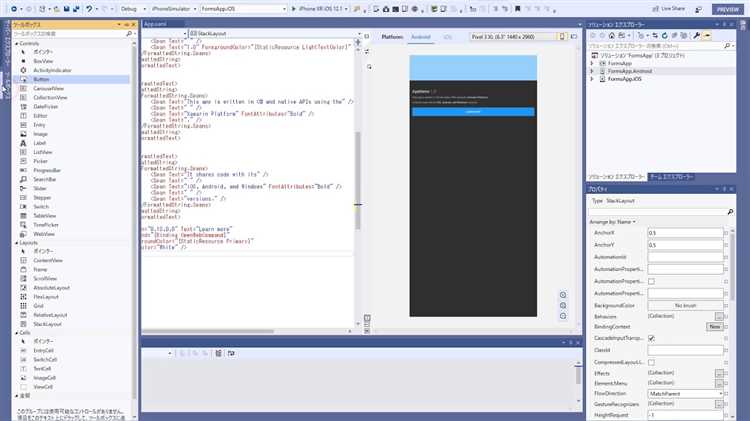Collapse the Layouts group in Toolbox
Image resolution: width=750 pixels, height=421 pixels.
(x=17, y=243)
